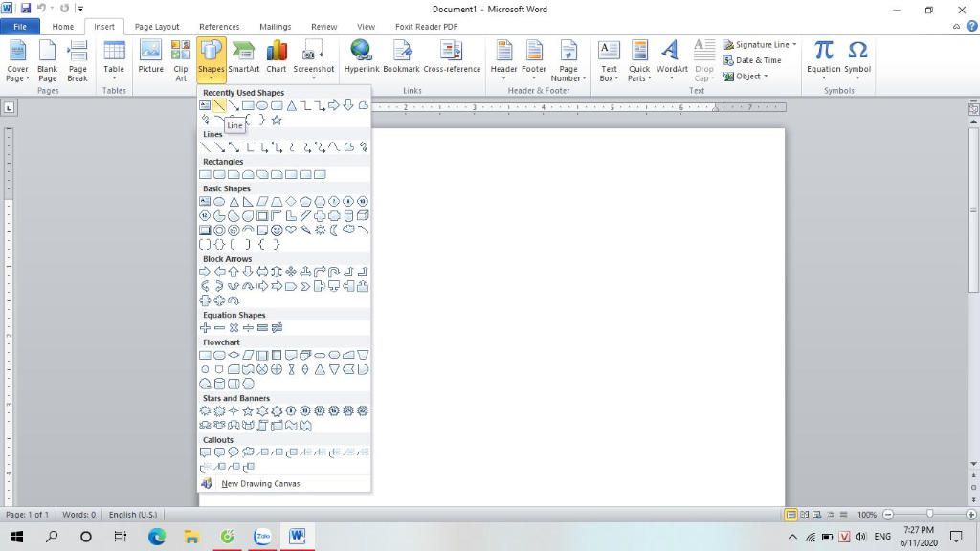The image size is (980, 551).
Task: Switch to Print Layout view in status bar
Action: tap(791, 515)
